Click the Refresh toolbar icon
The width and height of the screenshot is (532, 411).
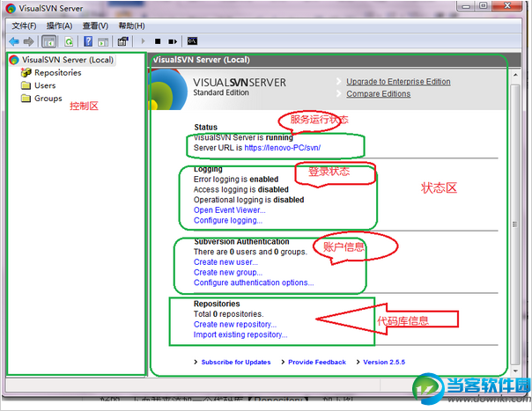coord(69,41)
